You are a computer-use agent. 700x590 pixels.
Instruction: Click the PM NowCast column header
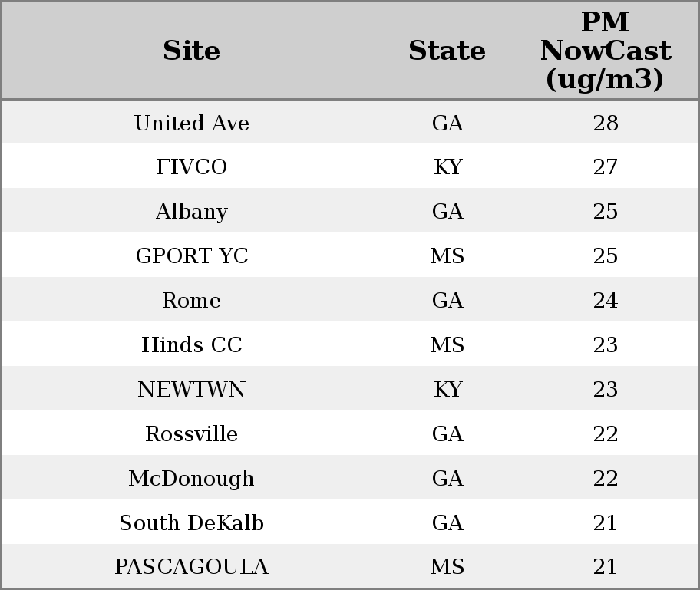point(605,51)
